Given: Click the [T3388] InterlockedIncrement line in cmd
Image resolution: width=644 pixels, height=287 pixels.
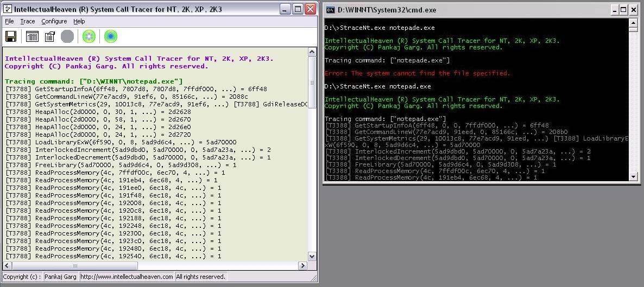Looking at the screenshot, I should click(458, 151).
